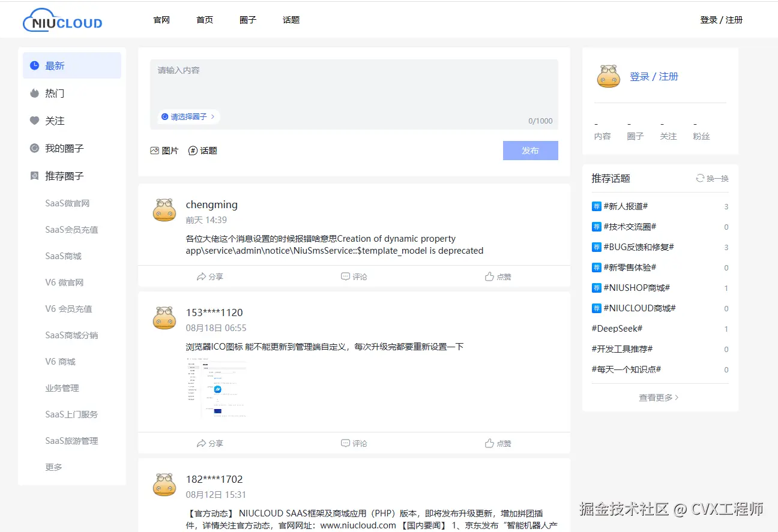778x532 pixels.
Task: Click the NIUCLOUD logo
Action: (x=62, y=19)
